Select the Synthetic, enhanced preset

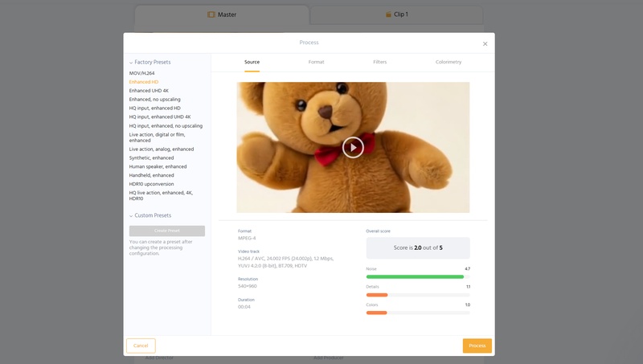[x=151, y=157]
